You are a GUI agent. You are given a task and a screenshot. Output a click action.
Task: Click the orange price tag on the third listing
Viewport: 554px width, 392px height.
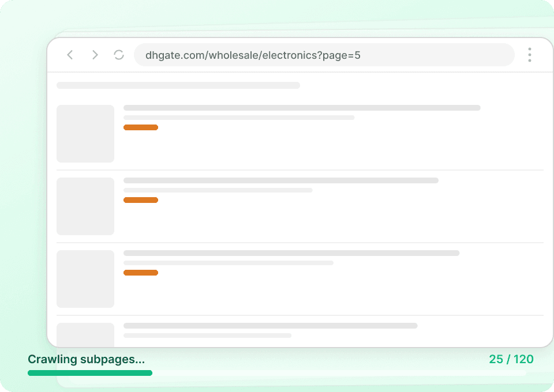[141, 272]
